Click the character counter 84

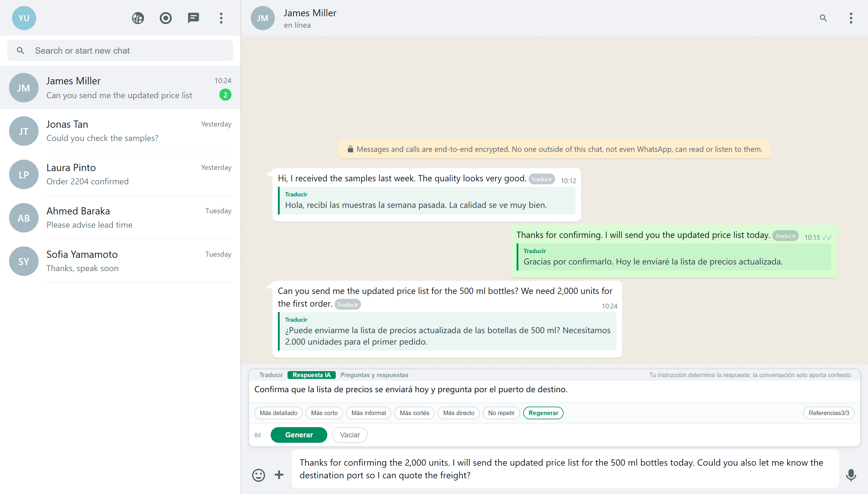pyautogui.click(x=257, y=435)
